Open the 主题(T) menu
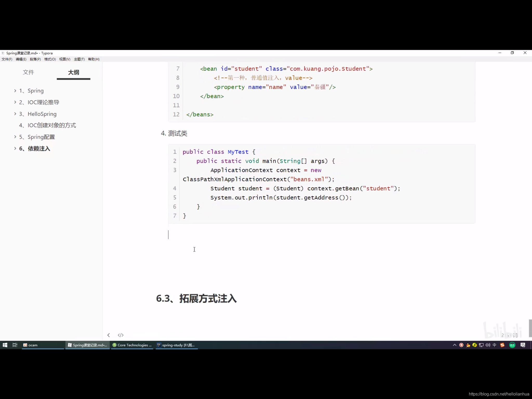Viewport: 532px width, 399px height. 79,59
